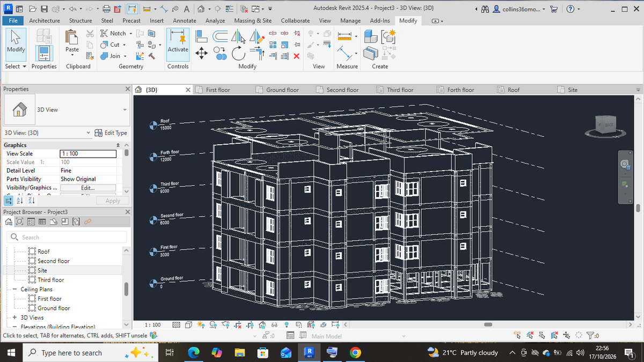Viewport: 644px width, 362px height.
Task: Expand the 3D Views tree node
Action: pyautogui.click(x=16, y=317)
